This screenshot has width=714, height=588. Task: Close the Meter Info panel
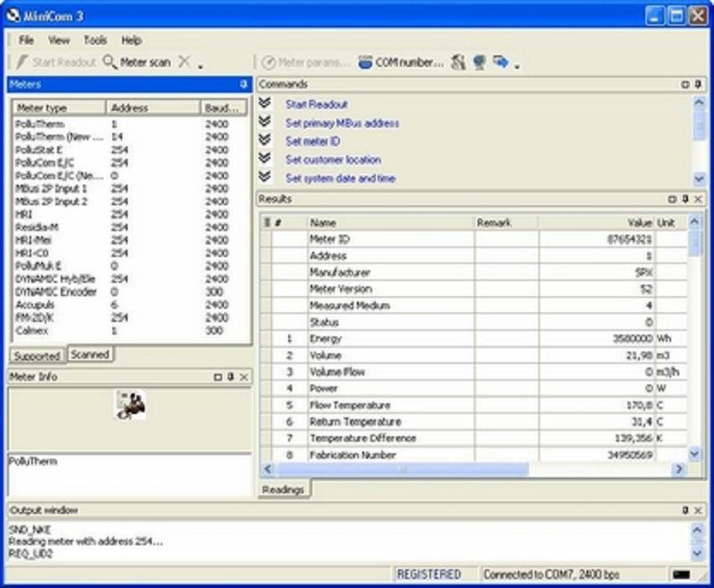click(x=245, y=377)
